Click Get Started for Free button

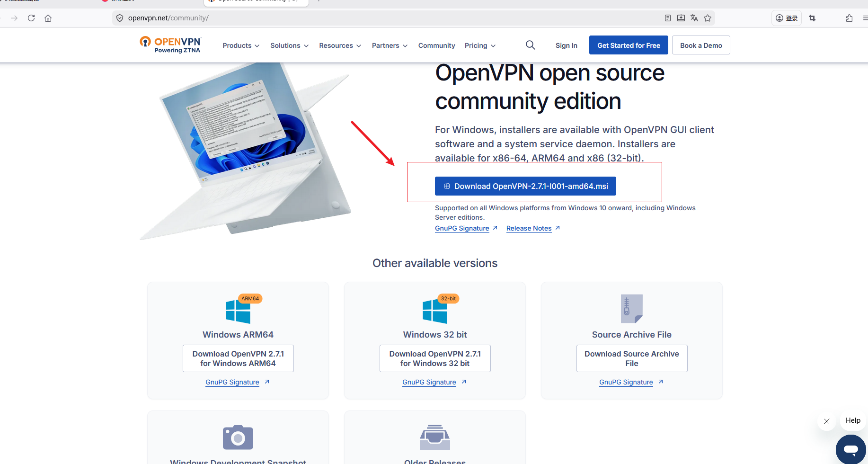pyautogui.click(x=629, y=45)
